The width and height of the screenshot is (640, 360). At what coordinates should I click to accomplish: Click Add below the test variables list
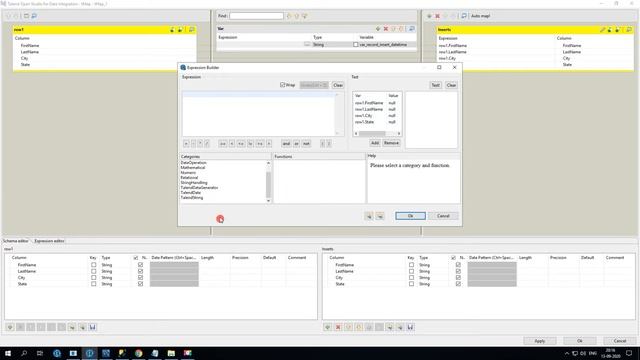pos(375,143)
